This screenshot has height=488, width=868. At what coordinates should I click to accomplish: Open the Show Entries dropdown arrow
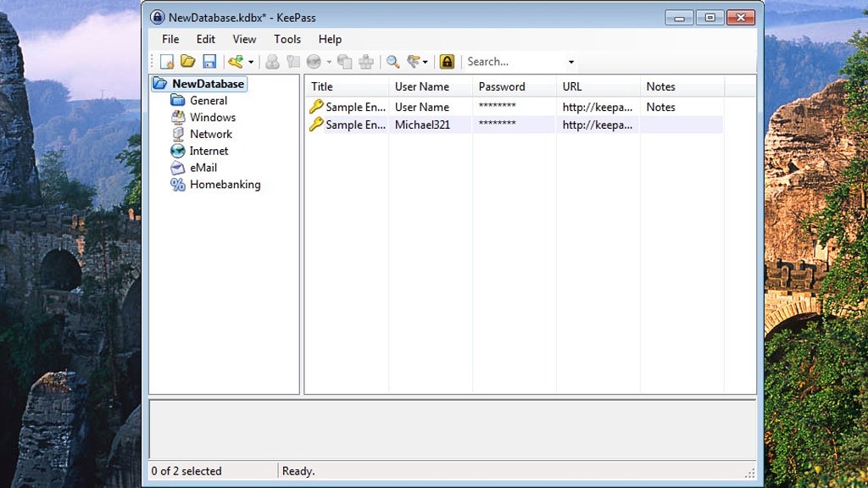(x=426, y=62)
